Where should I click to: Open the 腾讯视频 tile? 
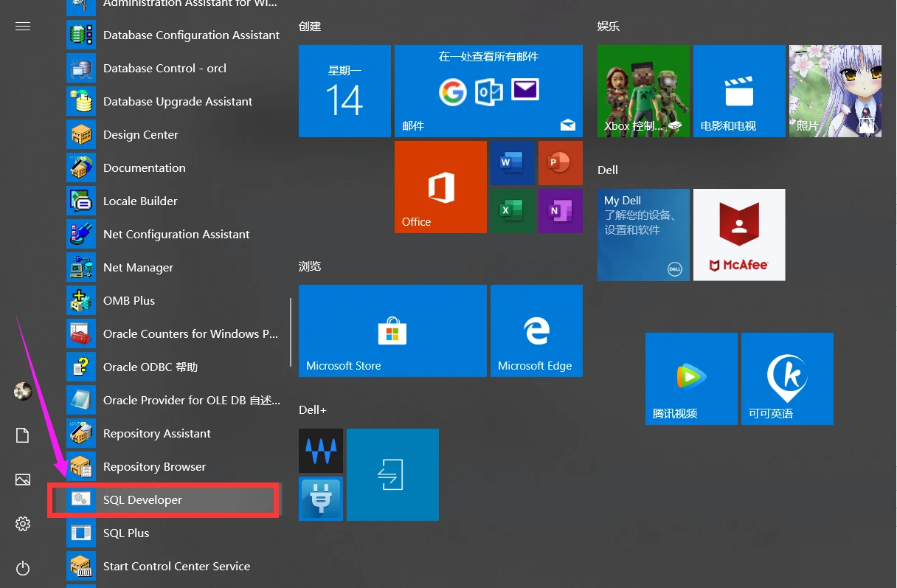pyautogui.click(x=691, y=378)
